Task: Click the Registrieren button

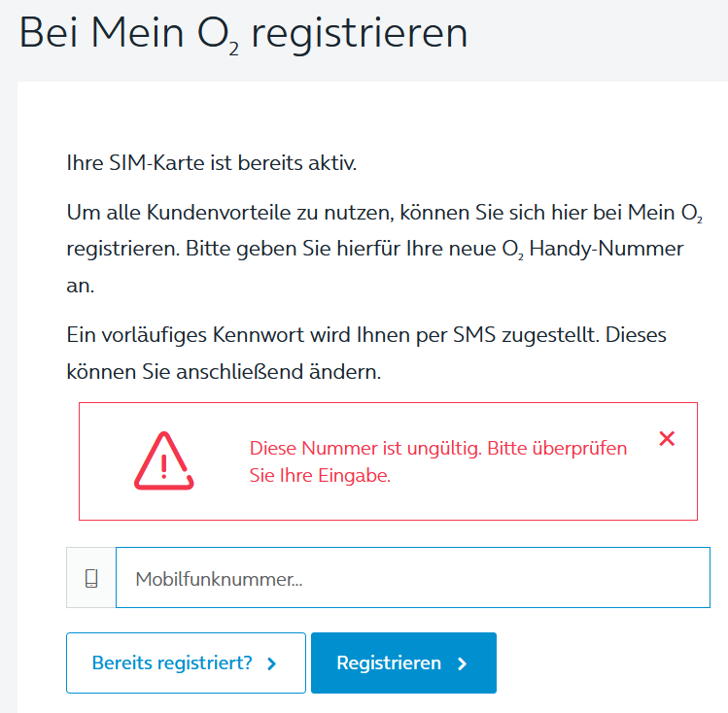Action: click(403, 662)
